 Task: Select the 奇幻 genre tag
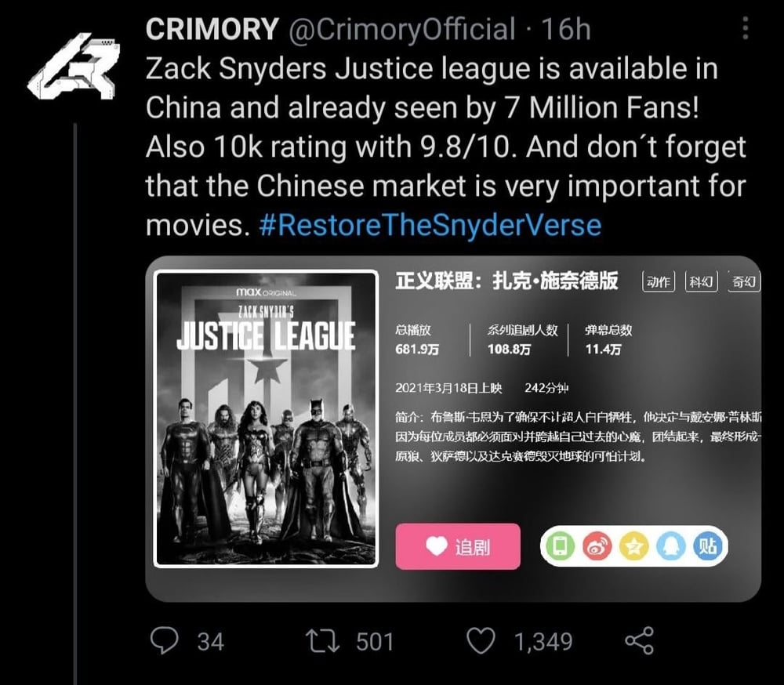tap(745, 281)
